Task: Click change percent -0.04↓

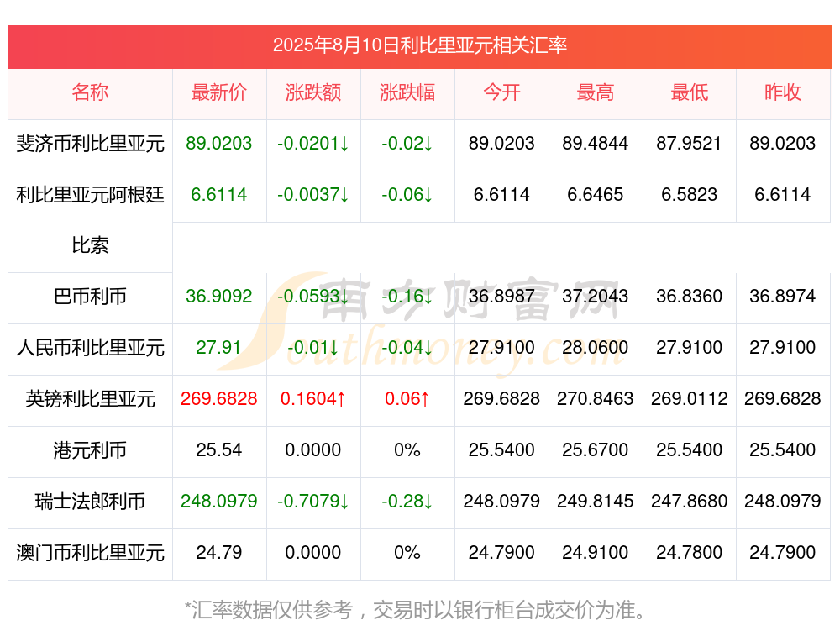Action: tap(407, 347)
